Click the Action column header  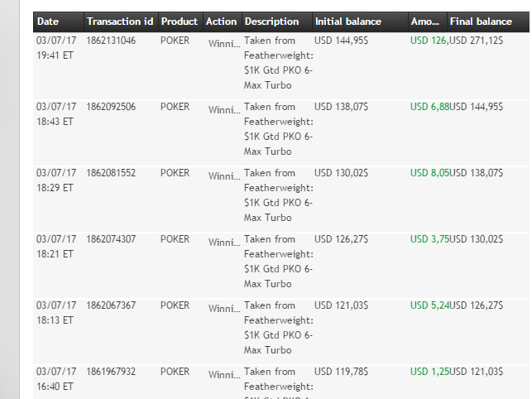point(221,22)
